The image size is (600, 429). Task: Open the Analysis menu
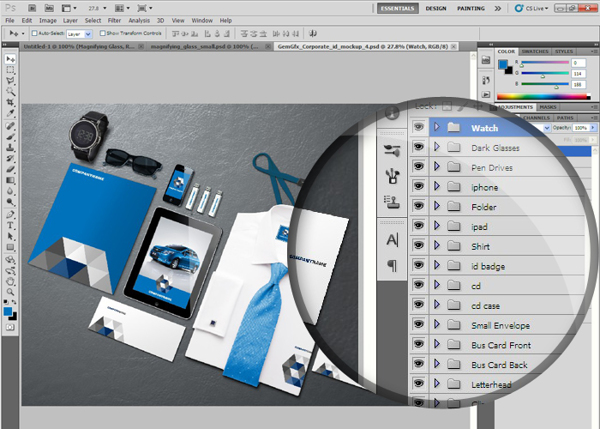139,21
